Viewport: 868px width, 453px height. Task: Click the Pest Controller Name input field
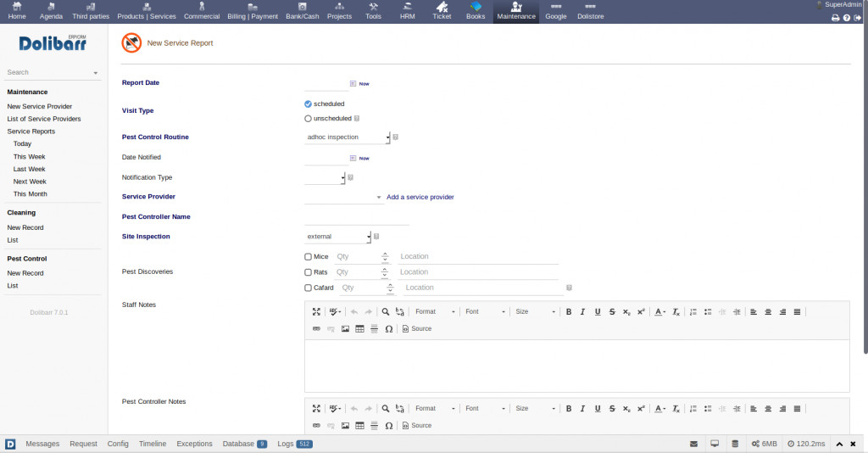[x=356, y=217]
